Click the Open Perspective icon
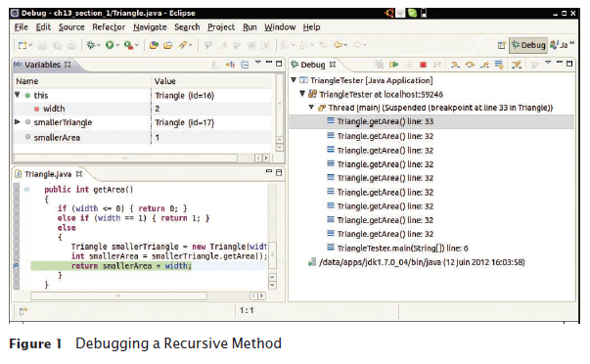590x364 pixels. coord(502,45)
